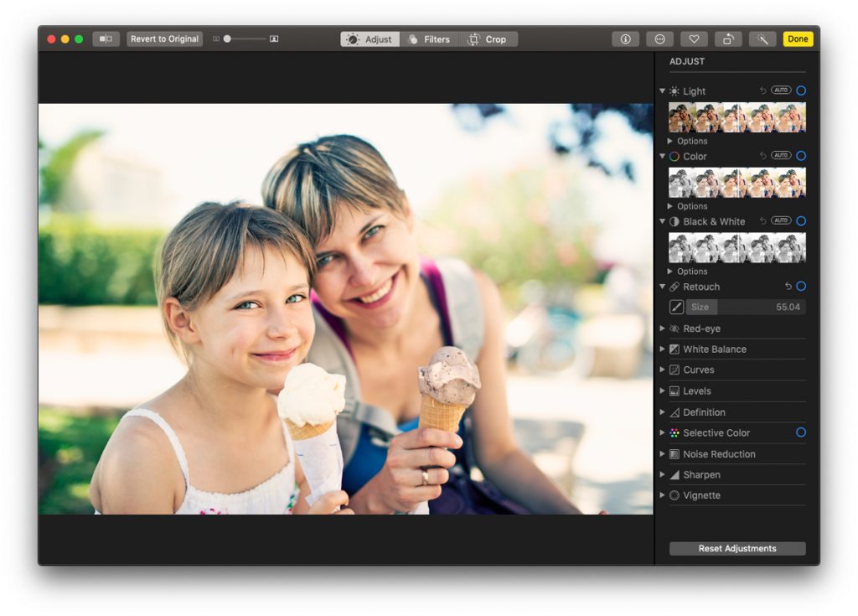This screenshot has width=858, height=616.
Task: Expand the Vignette section arrow
Action: point(662,495)
